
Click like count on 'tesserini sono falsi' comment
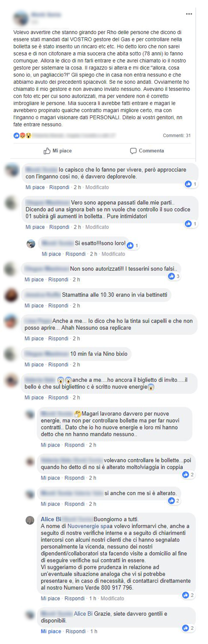coord(174,276)
